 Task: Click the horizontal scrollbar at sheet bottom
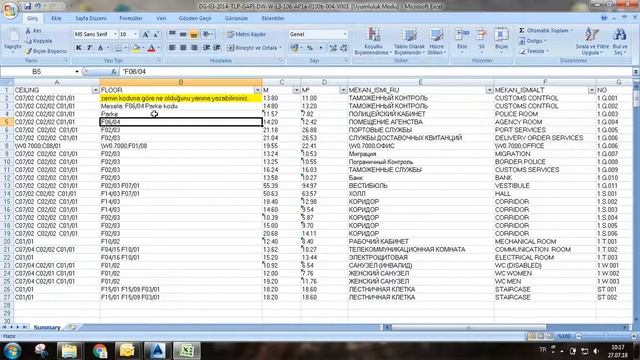(x=469, y=327)
